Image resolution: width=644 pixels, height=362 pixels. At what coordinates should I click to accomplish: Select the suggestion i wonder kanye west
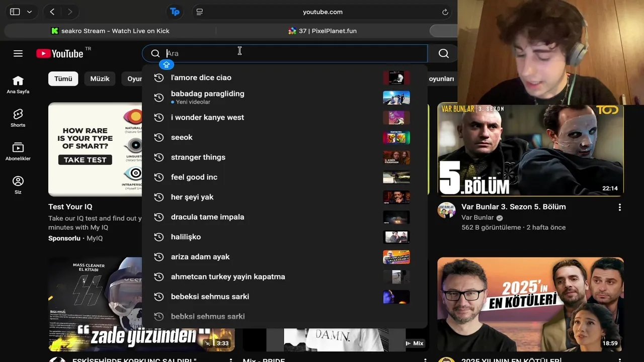click(x=285, y=117)
